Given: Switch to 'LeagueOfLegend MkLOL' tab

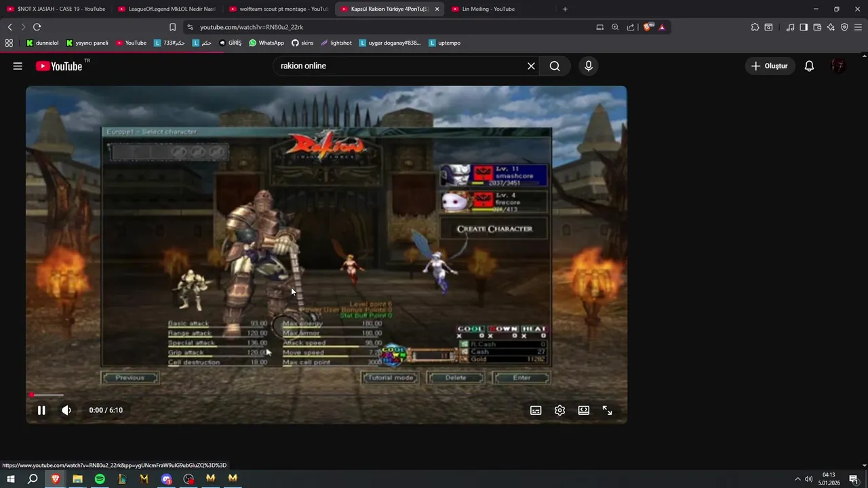Looking at the screenshot, I should tap(167, 9).
